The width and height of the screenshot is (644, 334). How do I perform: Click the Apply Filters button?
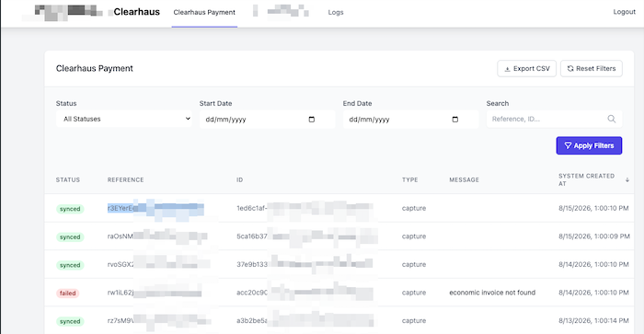pyautogui.click(x=589, y=145)
